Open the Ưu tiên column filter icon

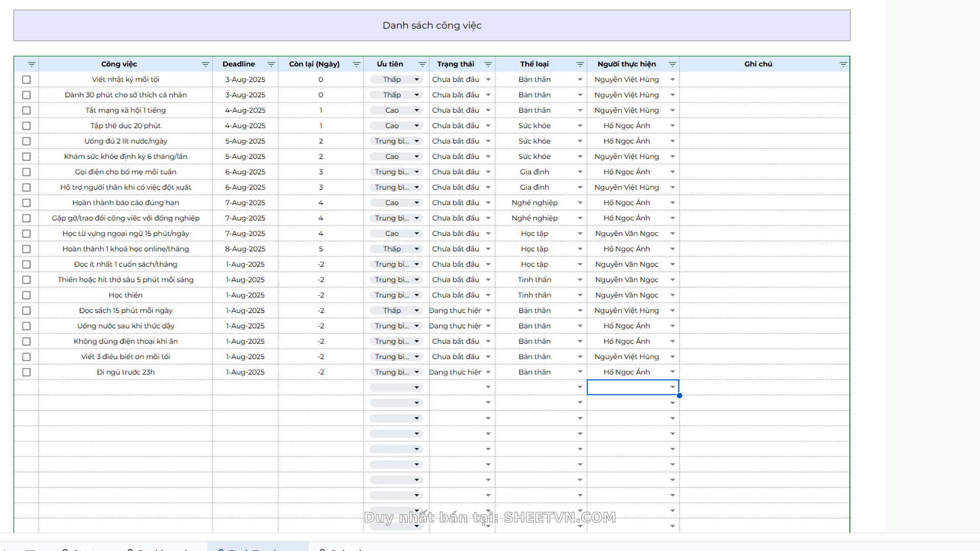422,64
